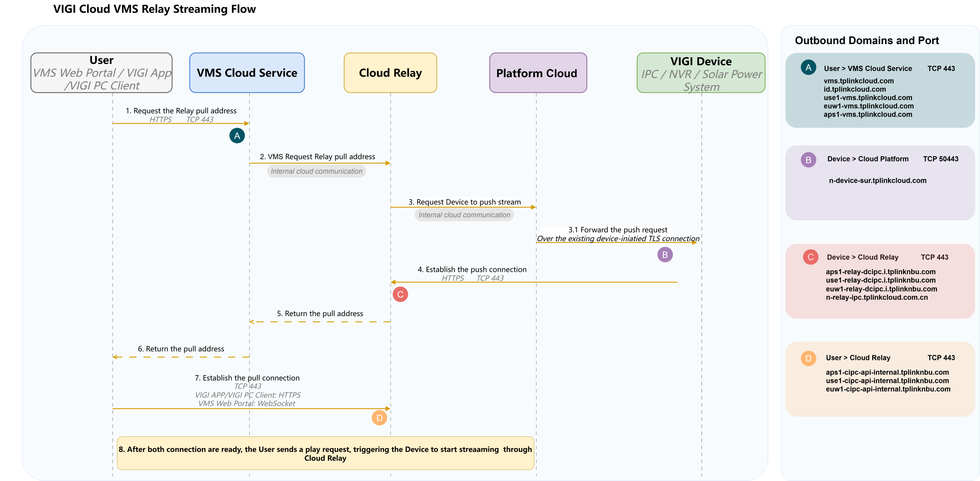980x481 pixels.
Task: Click n-relay-ipc.tplinkcloud.com.cn domain
Action: pyautogui.click(x=876, y=297)
